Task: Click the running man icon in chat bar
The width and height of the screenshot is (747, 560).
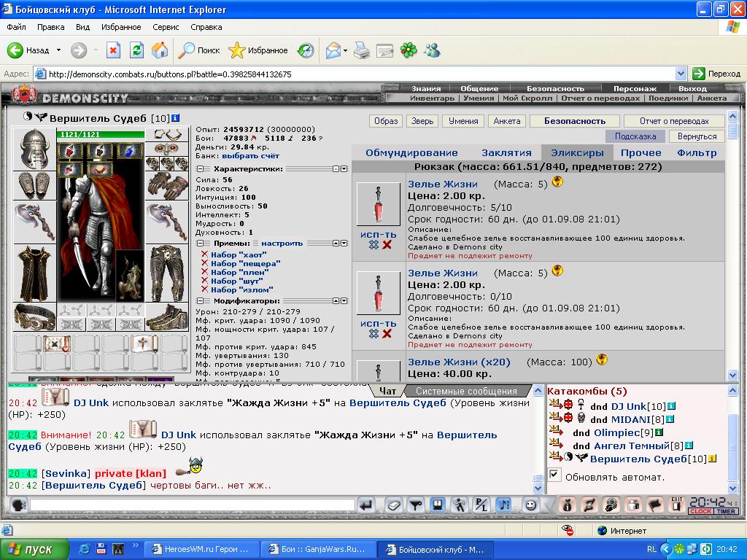Action: [460, 505]
